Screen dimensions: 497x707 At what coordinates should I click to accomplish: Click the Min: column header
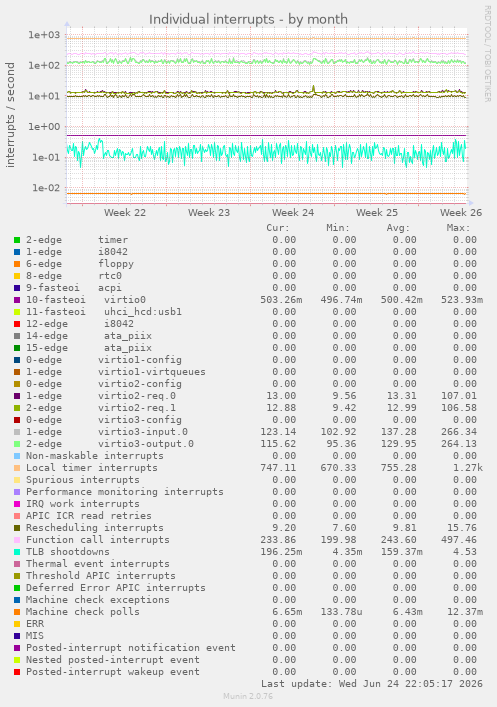click(x=338, y=228)
